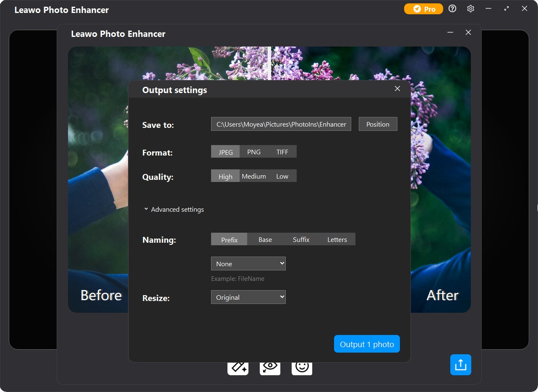Set quality to Low
This screenshot has height=392, width=538.
tap(282, 176)
